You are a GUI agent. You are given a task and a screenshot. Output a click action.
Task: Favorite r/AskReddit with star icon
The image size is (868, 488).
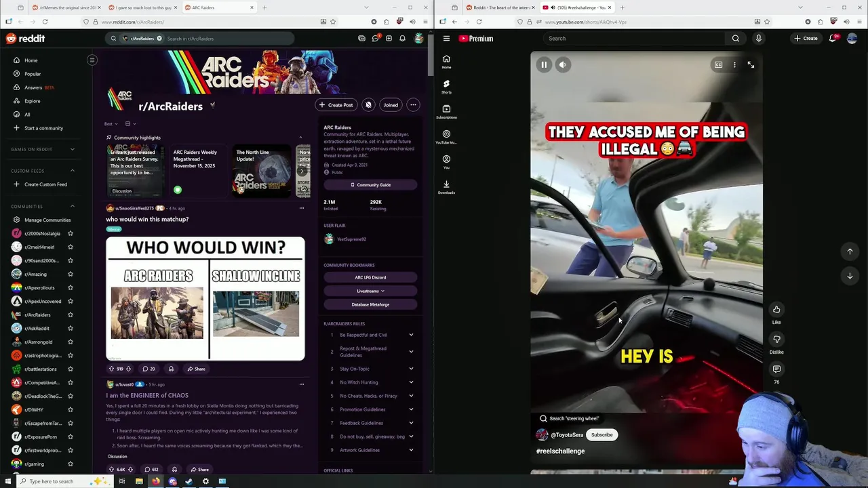click(71, 328)
